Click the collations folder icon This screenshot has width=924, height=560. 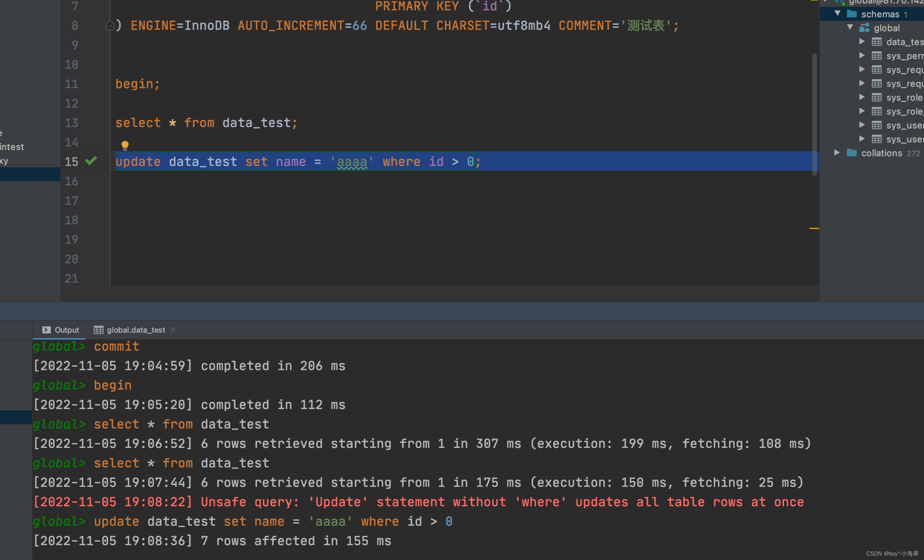click(x=852, y=153)
